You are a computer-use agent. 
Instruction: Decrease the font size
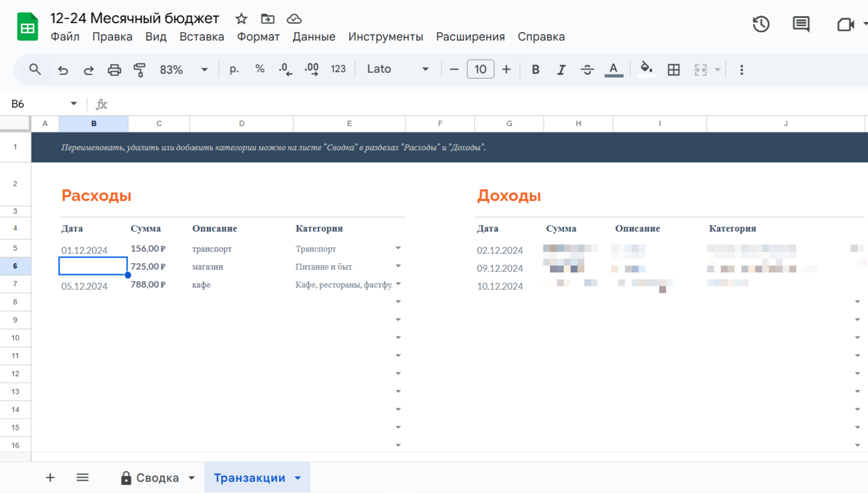(x=454, y=69)
